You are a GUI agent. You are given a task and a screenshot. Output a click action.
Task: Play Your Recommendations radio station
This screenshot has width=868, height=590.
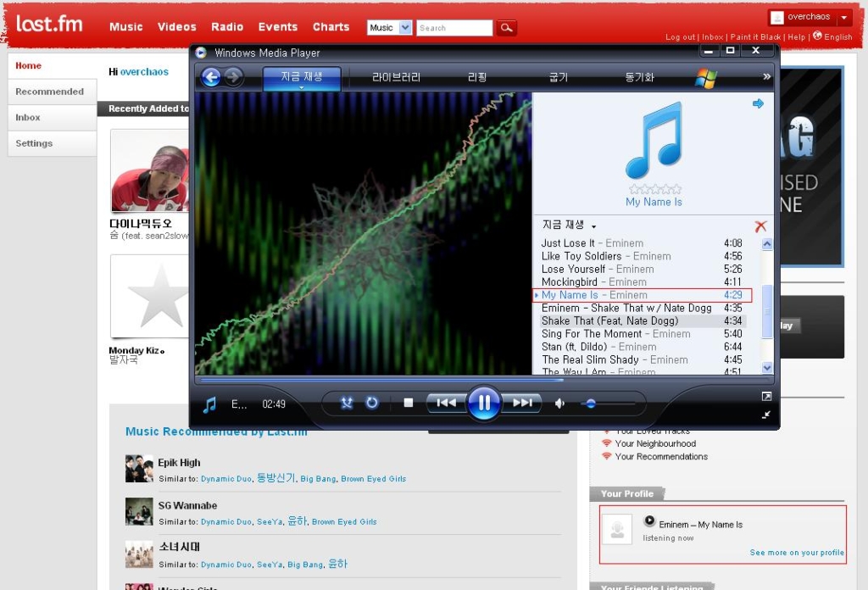tap(661, 457)
